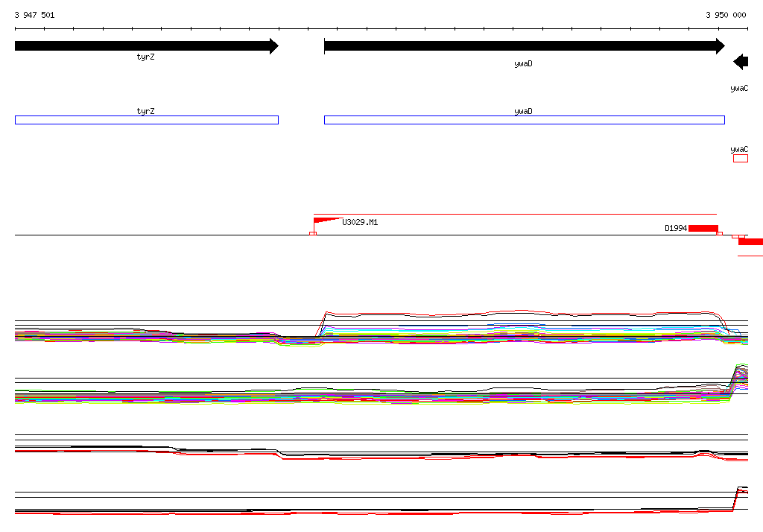
Task: Click the 'ywaD' label above blue box
Action: tap(523, 111)
